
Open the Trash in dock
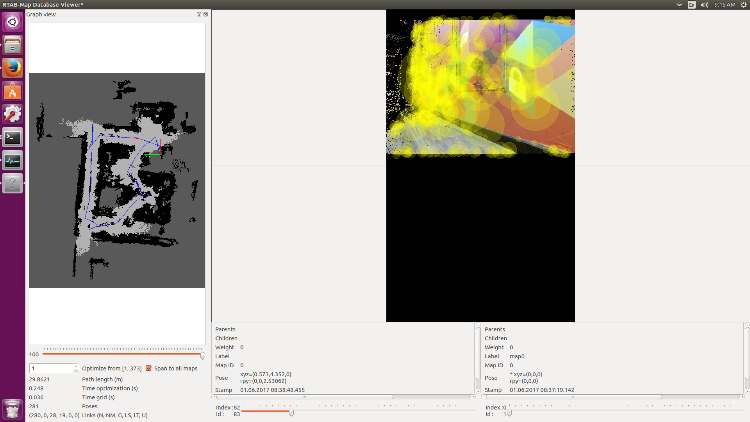[12, 407]
